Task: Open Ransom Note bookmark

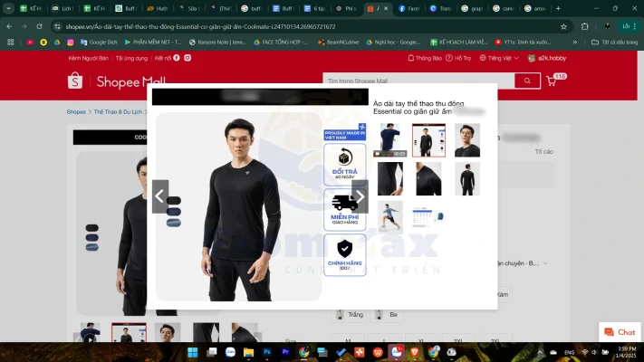Action: pyautogui.click(x=217, y=42)
